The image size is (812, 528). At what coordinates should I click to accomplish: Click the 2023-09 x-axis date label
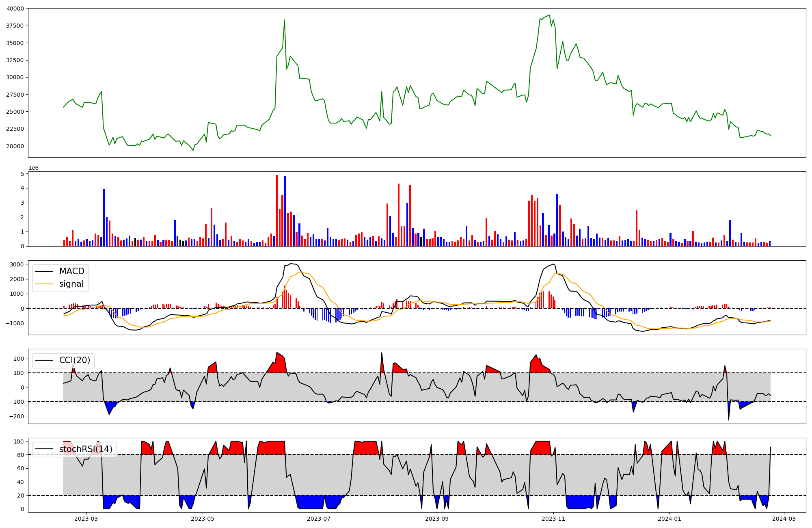pyautogui.click(x=437, y=519)
